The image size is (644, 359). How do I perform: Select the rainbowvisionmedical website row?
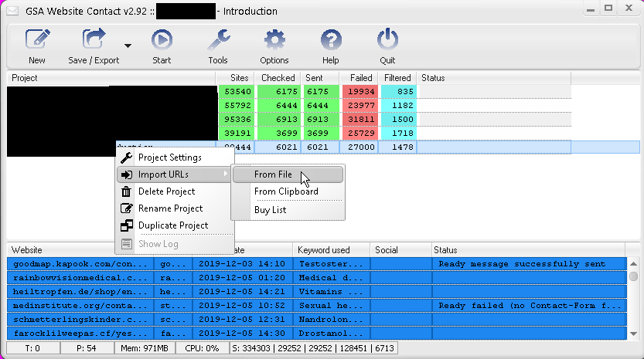[x=317, y=278]
